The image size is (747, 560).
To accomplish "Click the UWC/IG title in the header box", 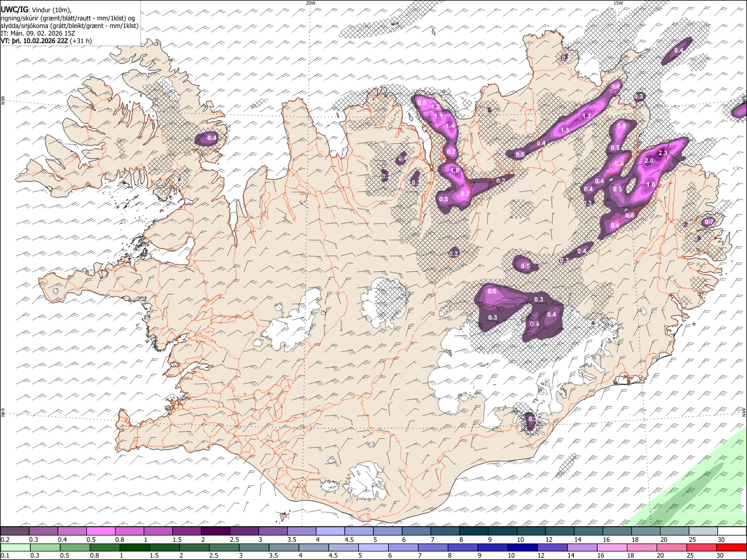I will pos(13,9).
